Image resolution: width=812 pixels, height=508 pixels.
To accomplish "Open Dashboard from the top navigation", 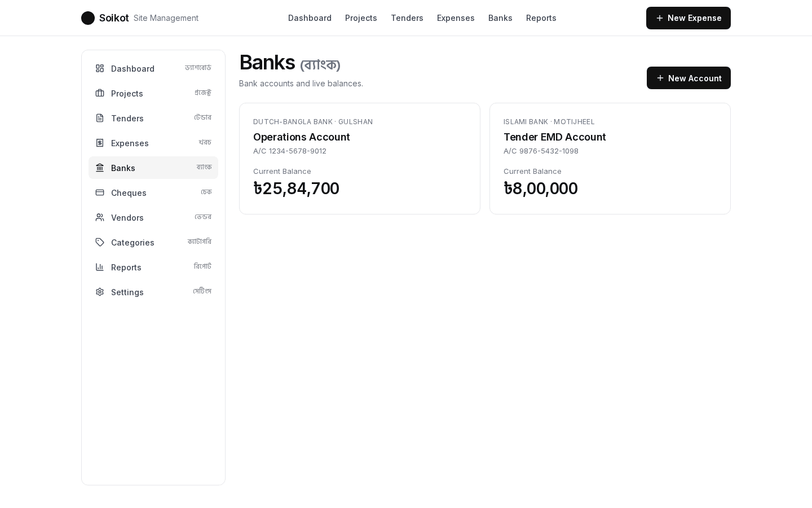I will tap(310, 18).
